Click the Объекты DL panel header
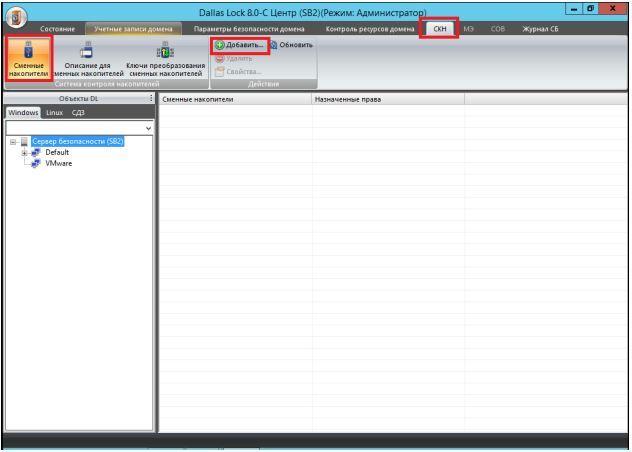This screenshot has height=452, width=632. pyautogui.click(x=79, y=98)
